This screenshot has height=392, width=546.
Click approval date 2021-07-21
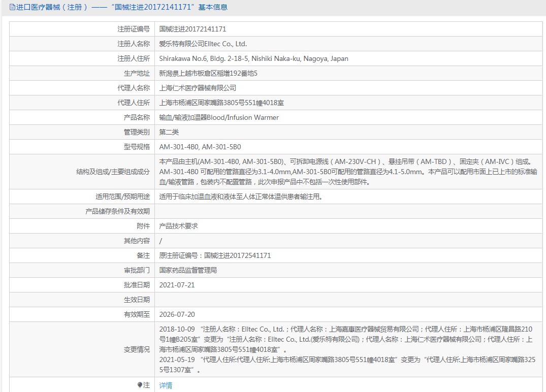click(x=177, y=285)
